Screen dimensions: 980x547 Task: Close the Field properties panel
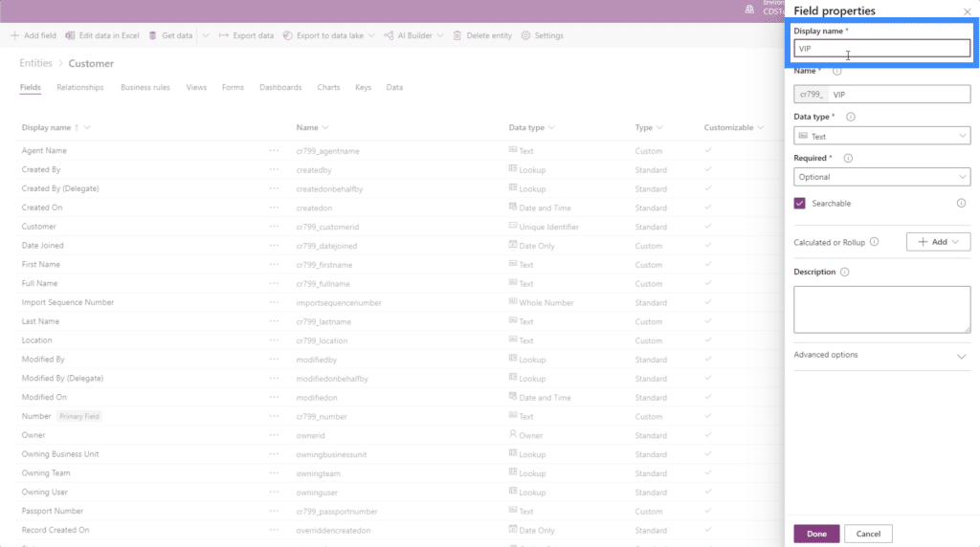[967, 11]
